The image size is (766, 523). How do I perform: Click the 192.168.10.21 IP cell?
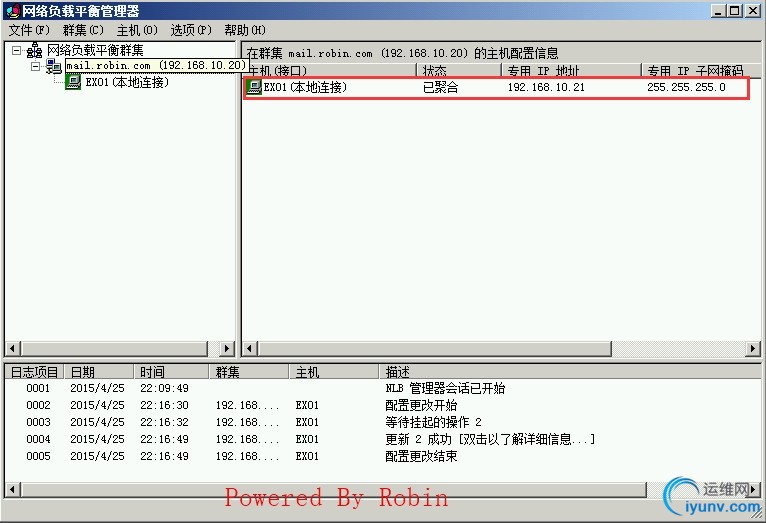coord(546,87)
